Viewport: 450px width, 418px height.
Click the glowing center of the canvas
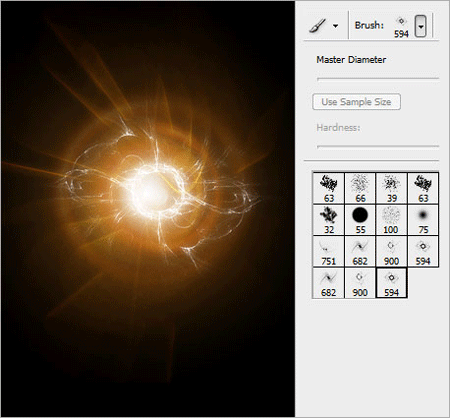[151, 192]
